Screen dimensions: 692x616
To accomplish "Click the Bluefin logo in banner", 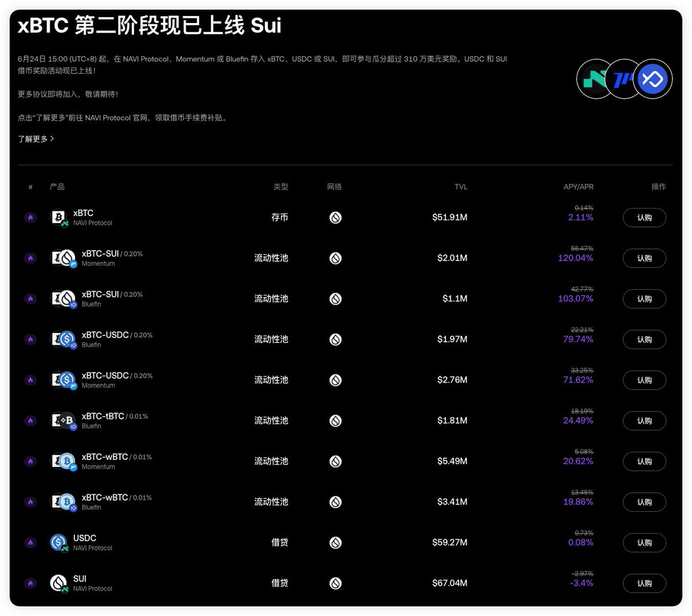I will pos(653,79).
